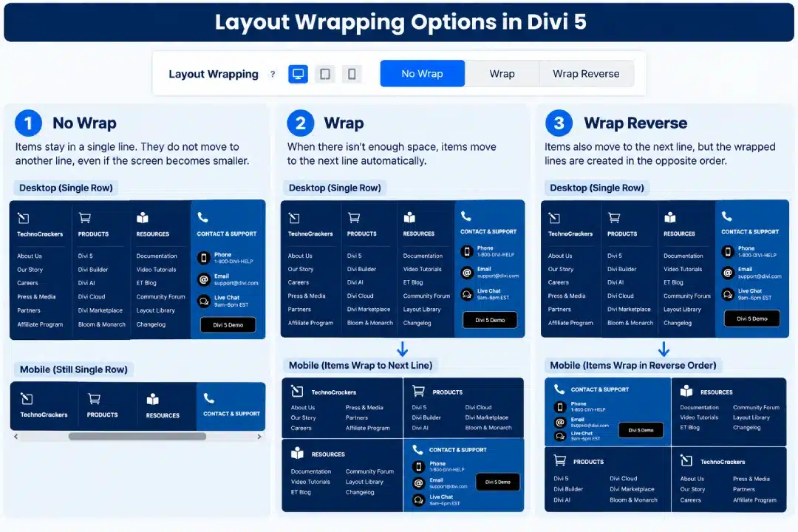Choose the Wrap Reverse option in the toggle bar
This screenshot has height=532, width=798.
tap(586, 73)
